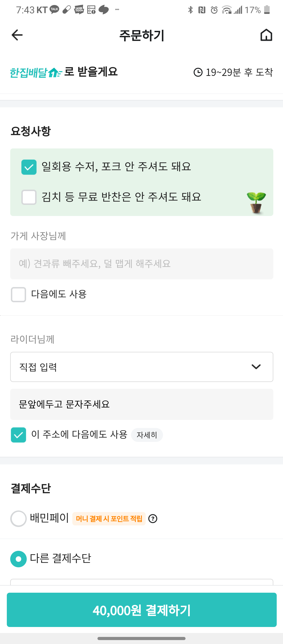The height and width of the screenshot is (644, 283).
Task: Tap the chevron in rider request dropdown
Action: tap(256, 367)
